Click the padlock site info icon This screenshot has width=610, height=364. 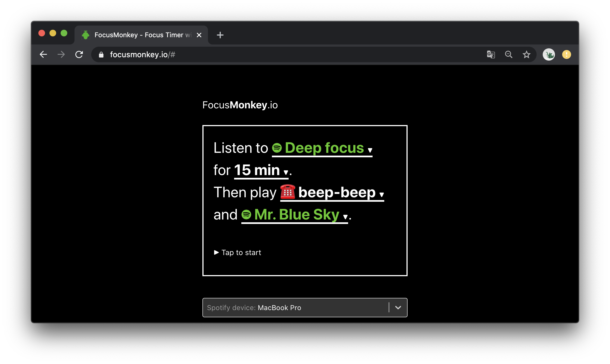101,55
